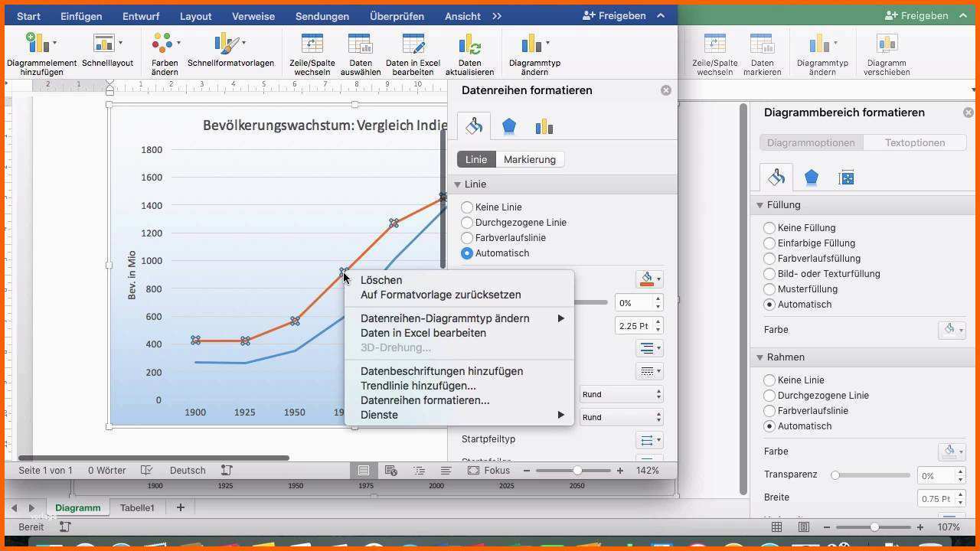This screenshot has height=551, width=980.
Task: Click Diagrammtyp ändern in Word ribbon
Action: pos(534,54)
